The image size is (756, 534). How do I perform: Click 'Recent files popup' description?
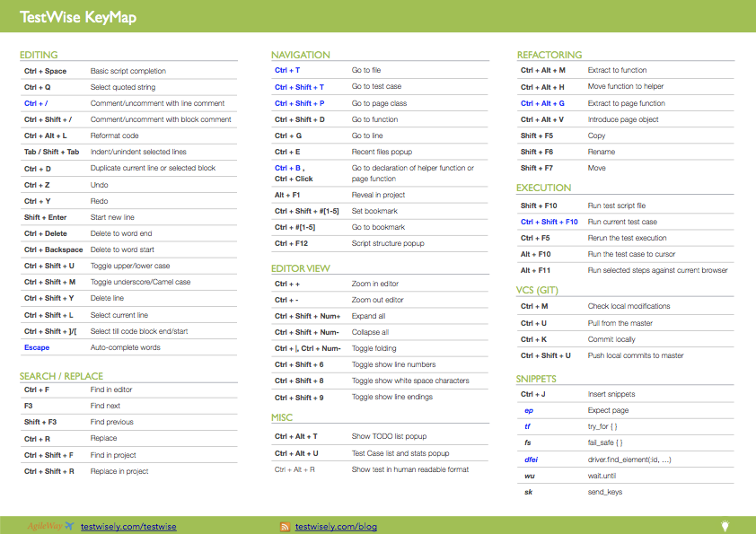click(x=382, y=152)
